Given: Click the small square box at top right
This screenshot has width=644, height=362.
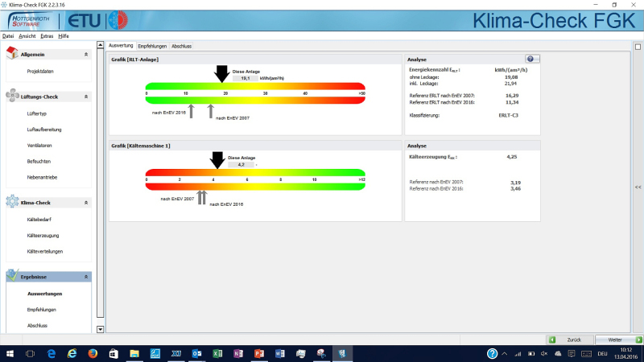Looking at the screenshot, I should 638,47.
